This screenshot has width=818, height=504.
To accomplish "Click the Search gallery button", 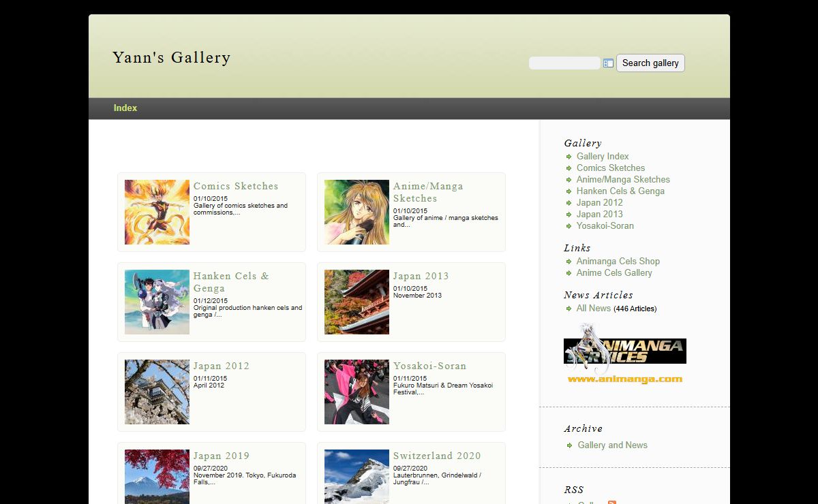I will 650,63.
